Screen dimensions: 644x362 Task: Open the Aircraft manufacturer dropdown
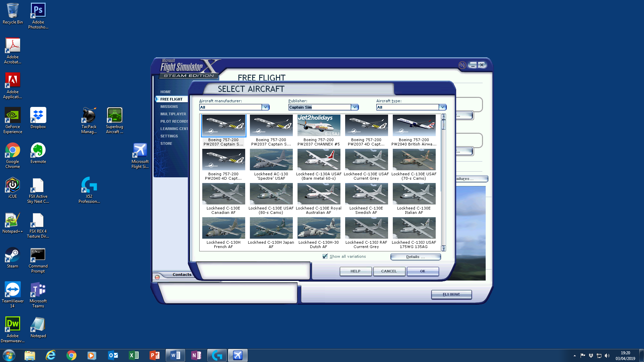[266, 107]
